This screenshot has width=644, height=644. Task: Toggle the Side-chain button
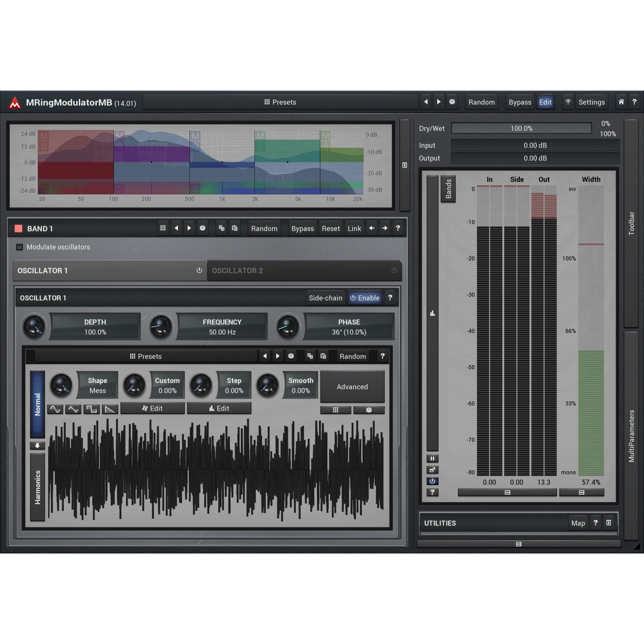pos(325,298)
